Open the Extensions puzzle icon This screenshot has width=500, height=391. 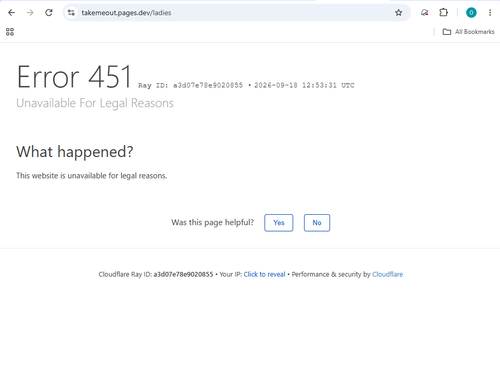443,13
